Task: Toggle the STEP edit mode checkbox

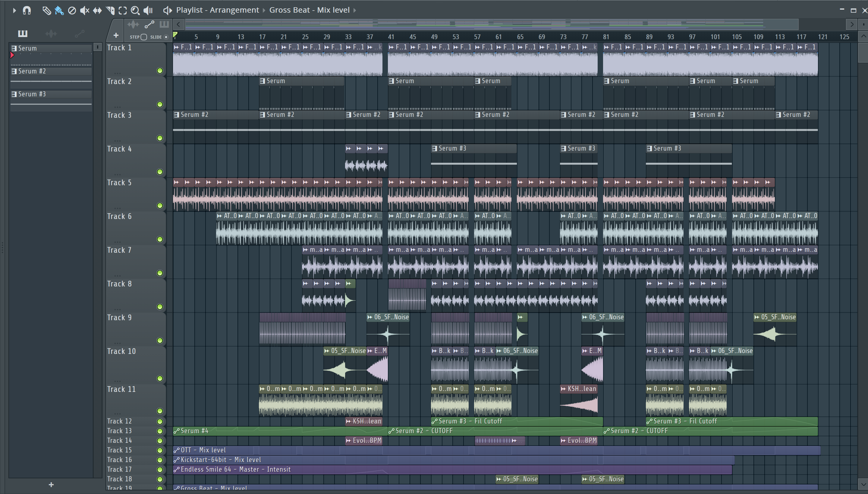Action: point(143,37)
